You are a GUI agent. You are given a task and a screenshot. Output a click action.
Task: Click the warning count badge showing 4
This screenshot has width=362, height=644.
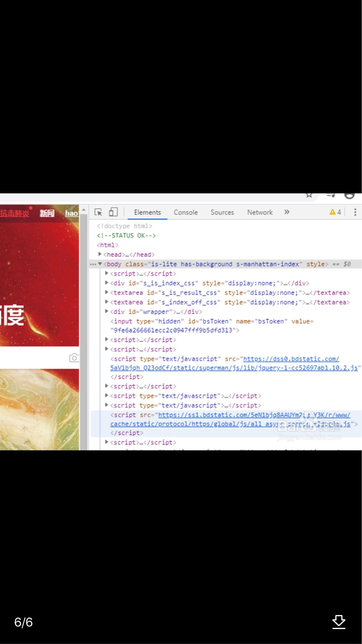(x=335, y=212)
